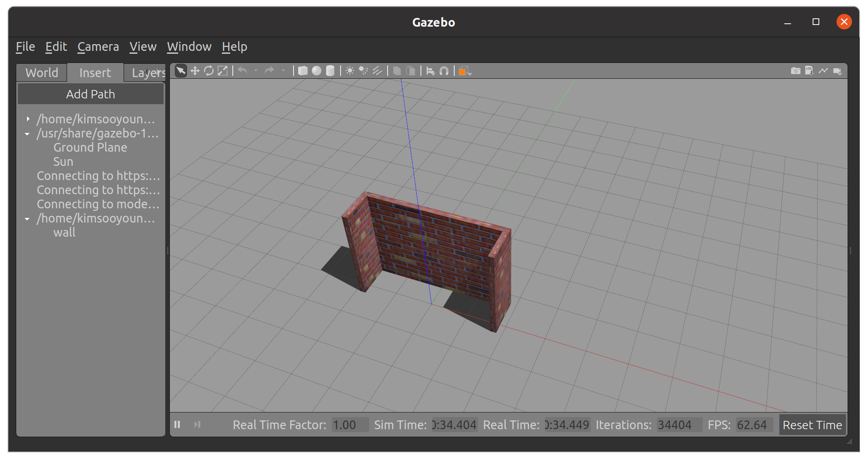
Task: Insert a sphere shape
Action: [x=317, y=71]
